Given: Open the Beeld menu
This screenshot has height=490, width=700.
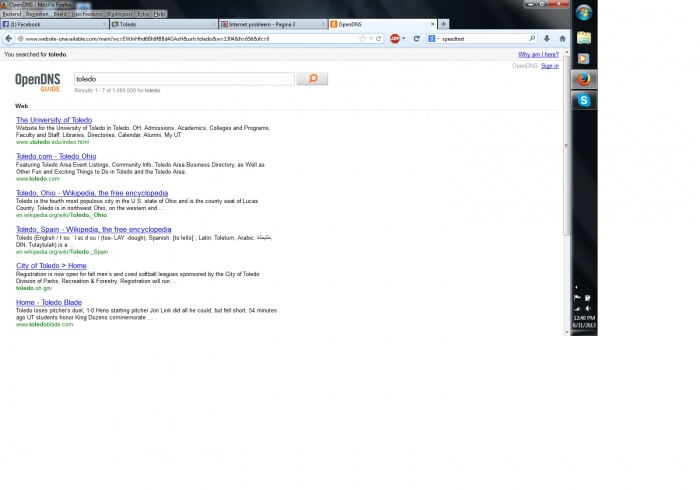Looking at the screenshot, I should 60,14.
